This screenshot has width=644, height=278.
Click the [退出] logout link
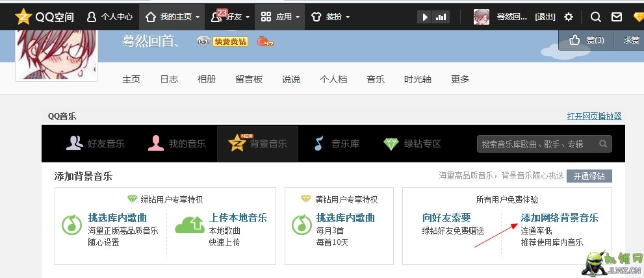point(545,17)
